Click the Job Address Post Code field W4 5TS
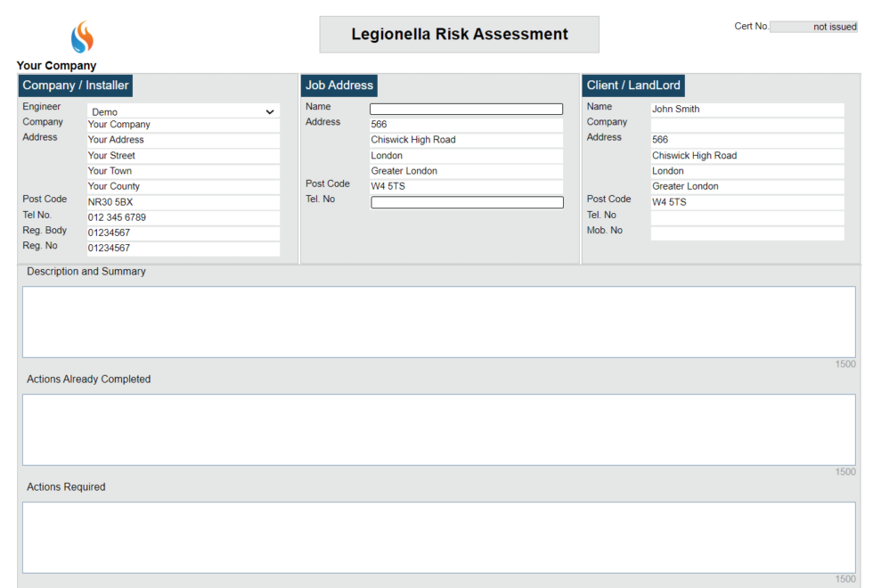Screen dimensions: 873x588 point(466,186)
